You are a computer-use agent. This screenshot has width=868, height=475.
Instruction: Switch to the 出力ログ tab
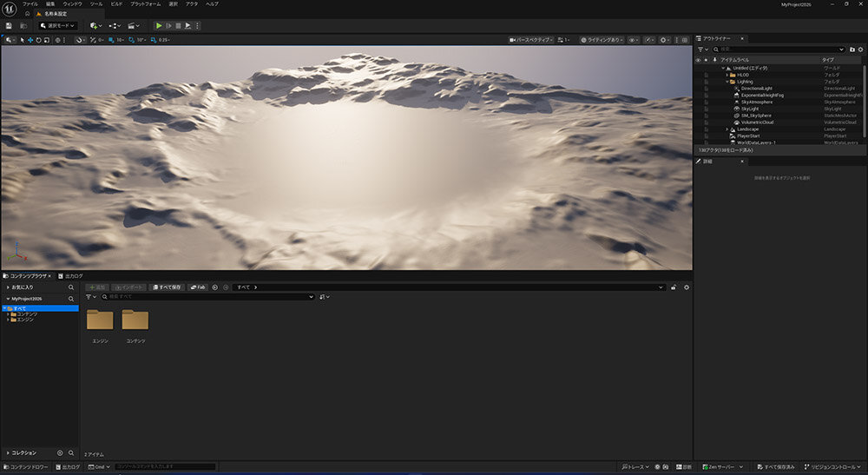tap(73, 275)
